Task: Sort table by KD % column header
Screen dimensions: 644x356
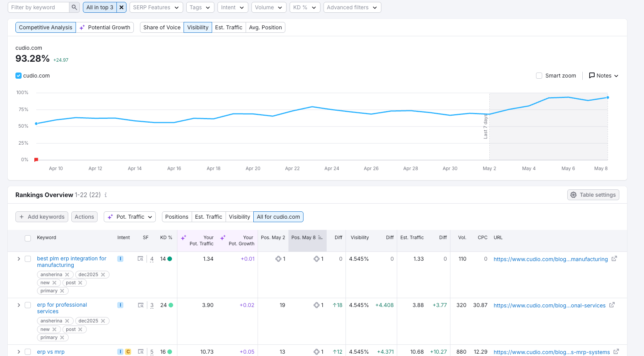Action: pyautogui.click(x=166, y=238)
